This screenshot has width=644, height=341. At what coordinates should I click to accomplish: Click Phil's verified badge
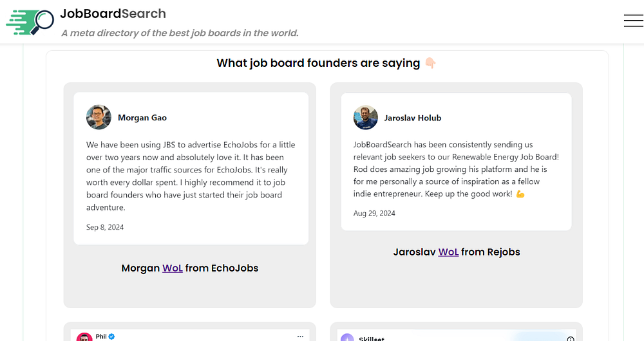[x=111, y=336]
